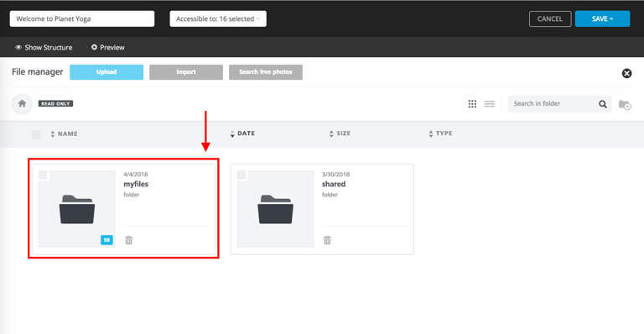
Task: Delete the shared folder via trash icon
Action: (x=327, y=240)
